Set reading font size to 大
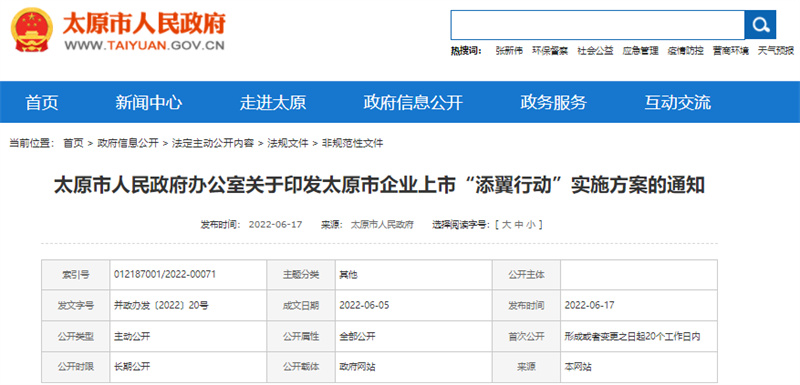Image resolution: width=800 pixels, height=385 pixels. [506, 224]
